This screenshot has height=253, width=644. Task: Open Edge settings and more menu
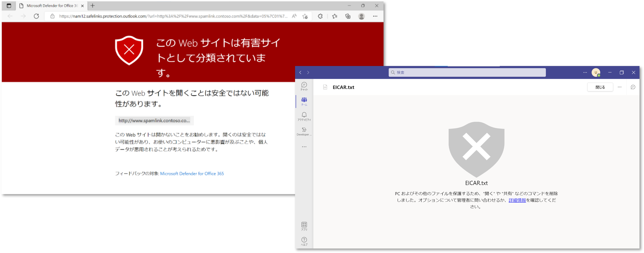[375, 16]
